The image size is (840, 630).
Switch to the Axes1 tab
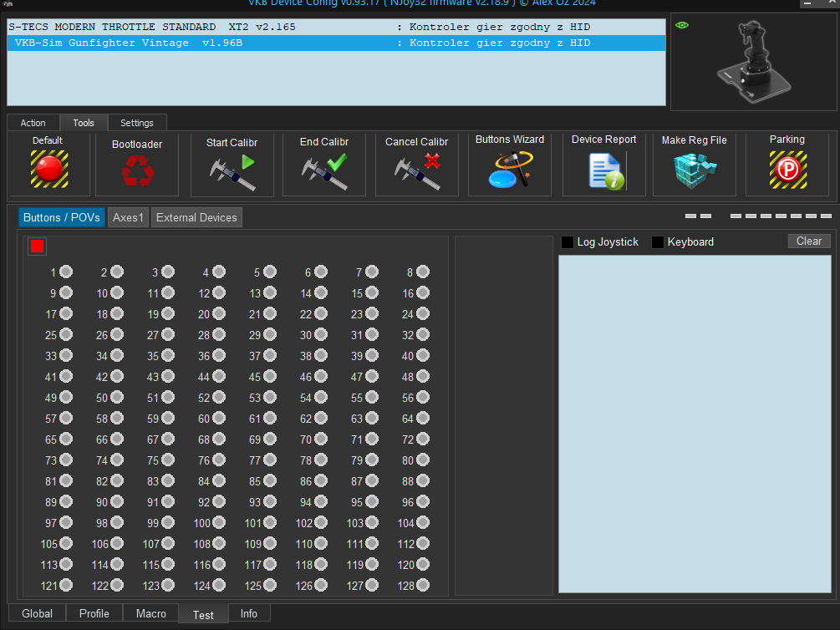pyautogui.click(x=129, y=217)
